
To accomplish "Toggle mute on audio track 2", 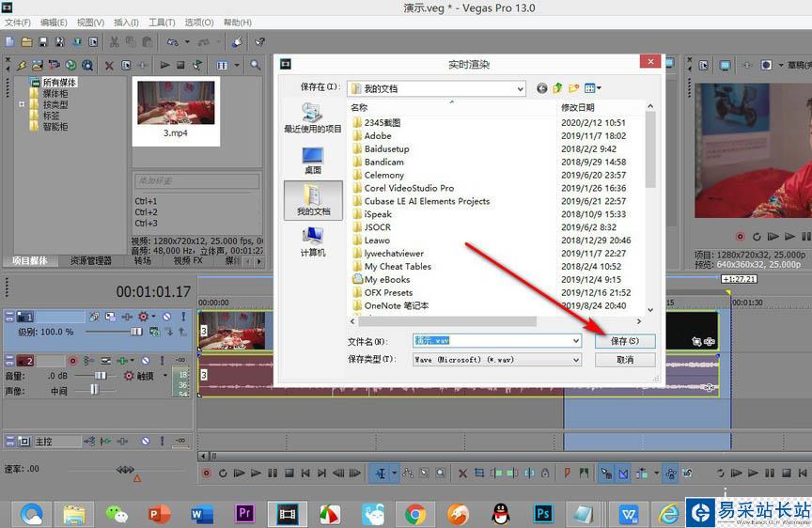I will 146,360.
